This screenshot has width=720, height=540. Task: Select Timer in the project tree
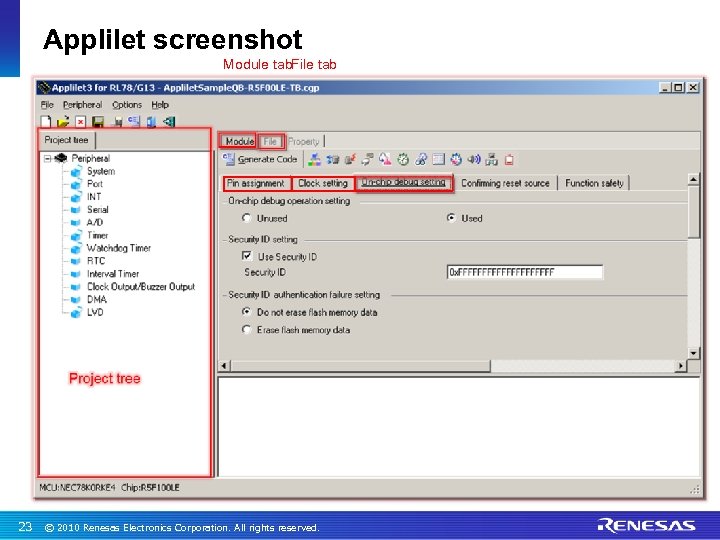(x=97, y=235)
